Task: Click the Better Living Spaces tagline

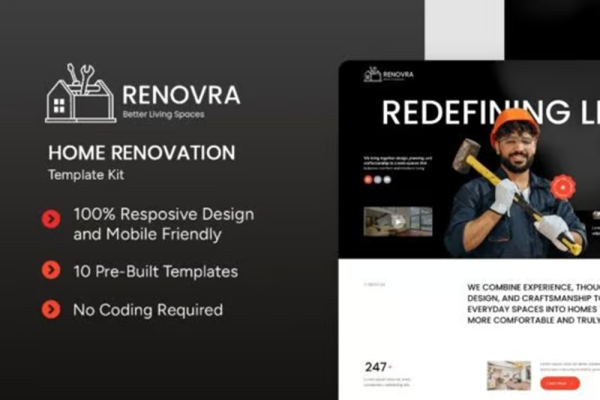Action: (163, 114)
